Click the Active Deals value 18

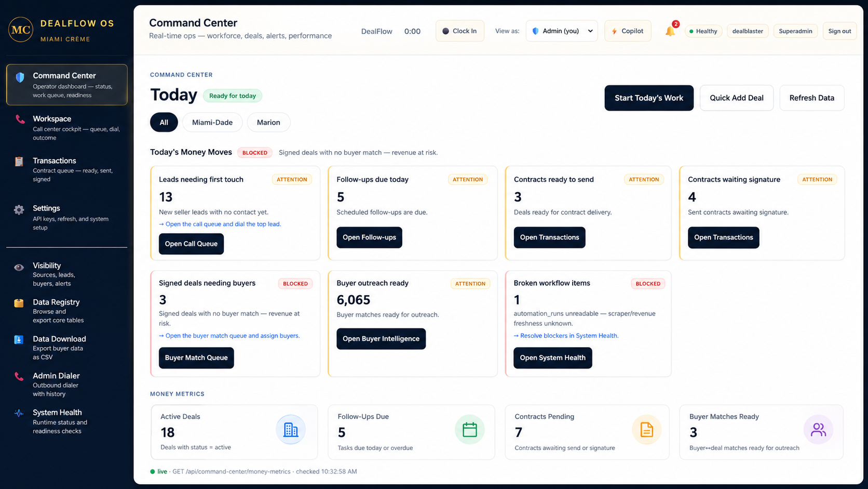167,432
